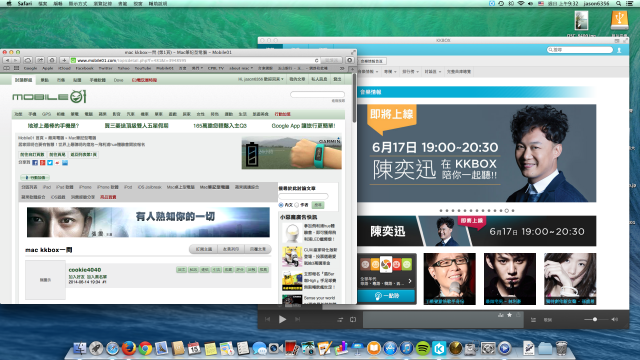This screenshot has height=360, width=640.
Task: Open Spotlight search in menu bar
Action: [x=619, y=3]
